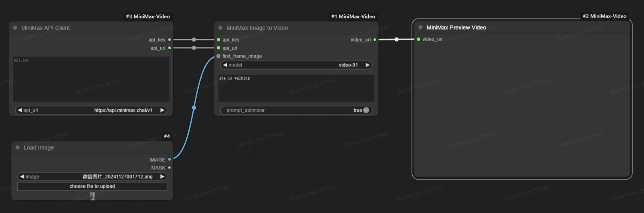Viewport: 644px width, 213px height.
Task: Collapse the MiniMax Preview Video node dot
Action: point(420,27)
